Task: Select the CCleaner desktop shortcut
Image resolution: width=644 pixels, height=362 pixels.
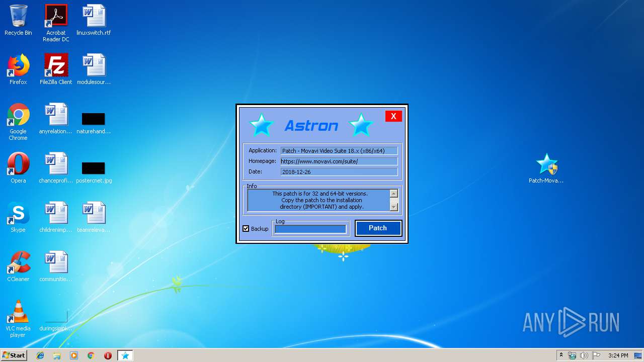Action: tap(18, 266)
